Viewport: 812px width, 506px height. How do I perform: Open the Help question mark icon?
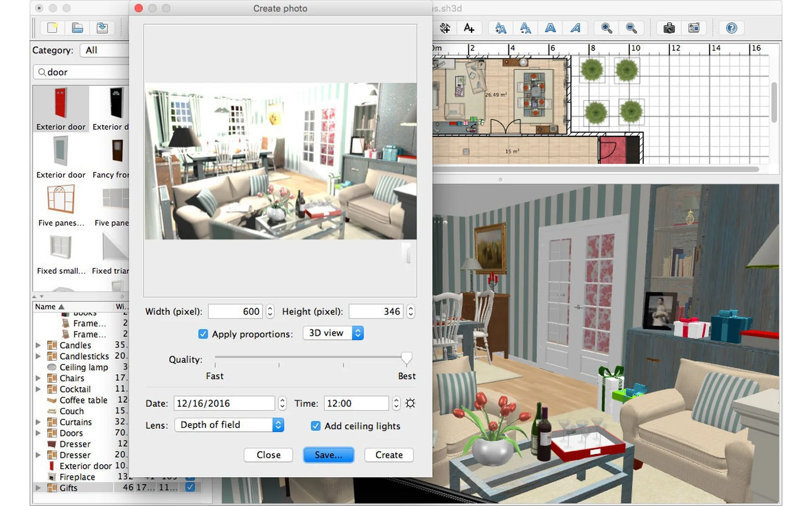(731, 28)
